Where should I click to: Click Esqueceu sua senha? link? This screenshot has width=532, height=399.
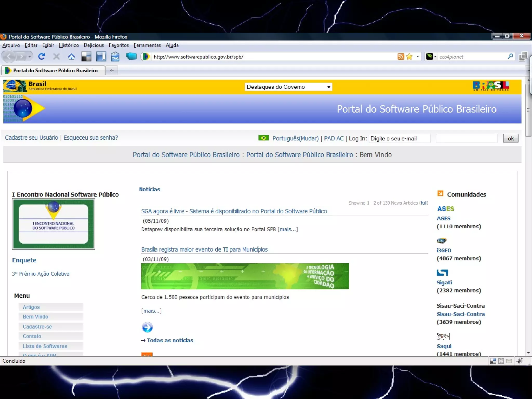click(x=91, y=138)
